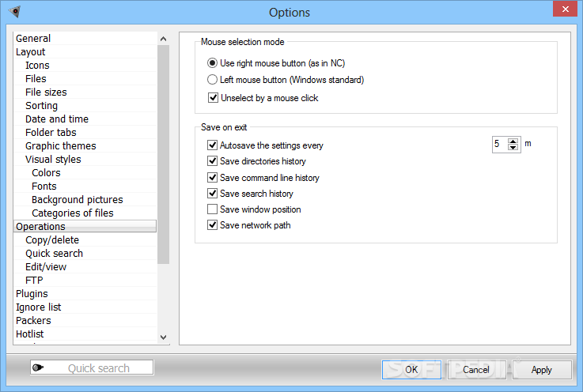Enable Save window position checkbox
583x392 pixels.
pyautogui.click(x=212, y=209)
